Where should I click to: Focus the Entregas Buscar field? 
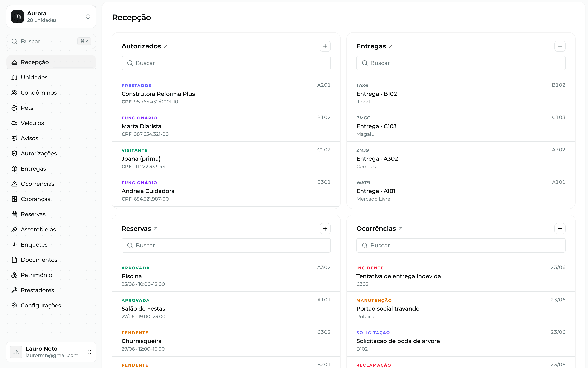pyautogui.click(x=461, y=63)
